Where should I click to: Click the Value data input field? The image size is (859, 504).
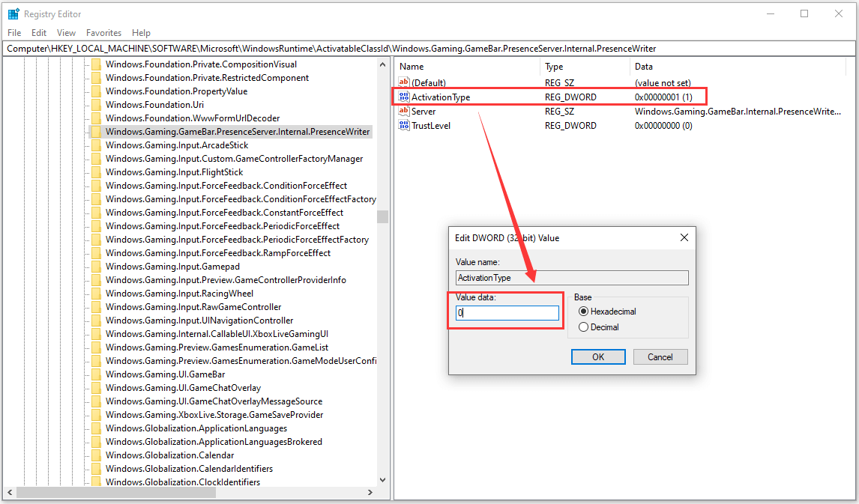pyautogui.click(x=507, y=313)
